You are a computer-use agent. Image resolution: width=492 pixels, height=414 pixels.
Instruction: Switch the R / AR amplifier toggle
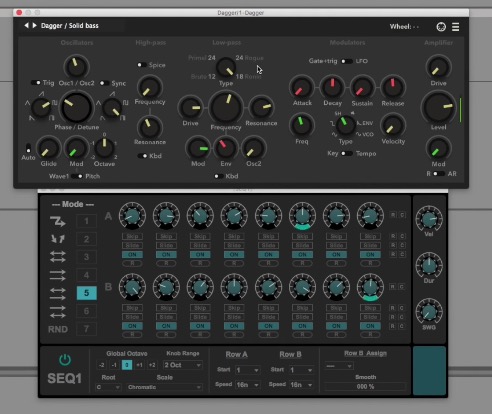click(x=439, y=174)
